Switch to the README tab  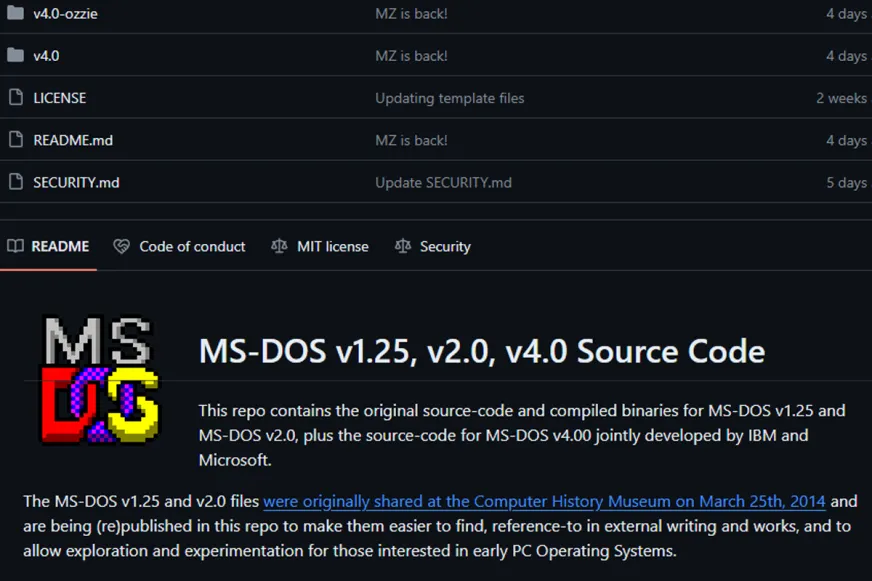(48, 246)
